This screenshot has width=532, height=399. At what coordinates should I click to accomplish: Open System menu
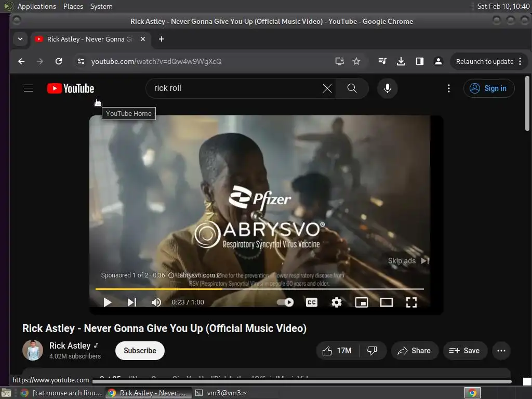tap(101, 6)
